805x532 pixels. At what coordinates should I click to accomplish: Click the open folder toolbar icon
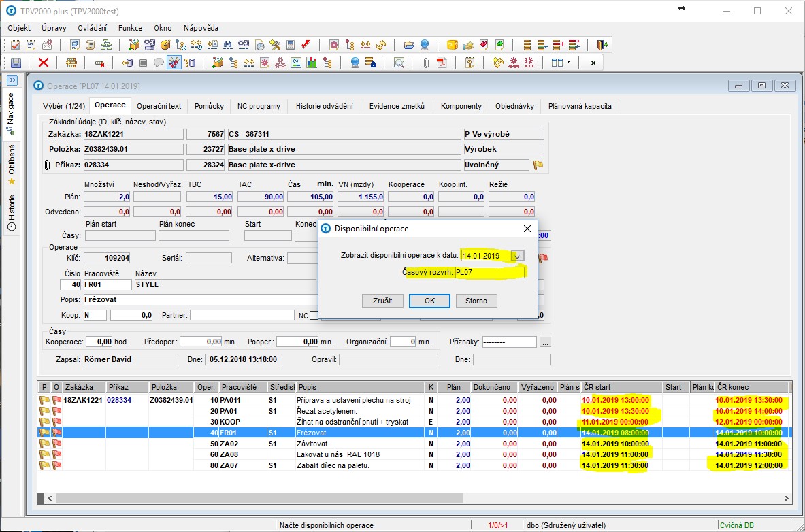click(409, 45)
